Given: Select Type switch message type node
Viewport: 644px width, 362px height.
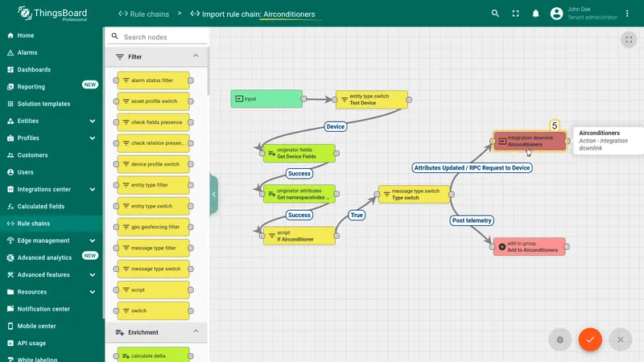Looking at the screenshot, I should click(x=414, y=194).
